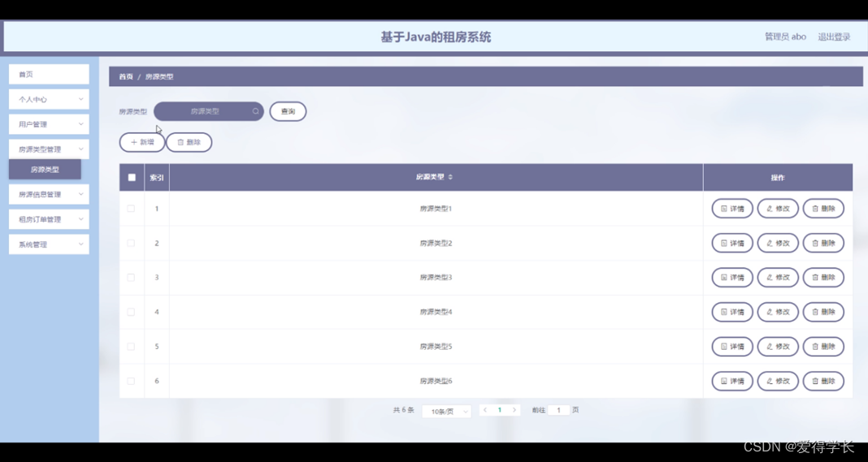This screenshot has width=868, height=462.
Task: Check the checkbox for row 房源类型2
Action: tap(131, 243)
